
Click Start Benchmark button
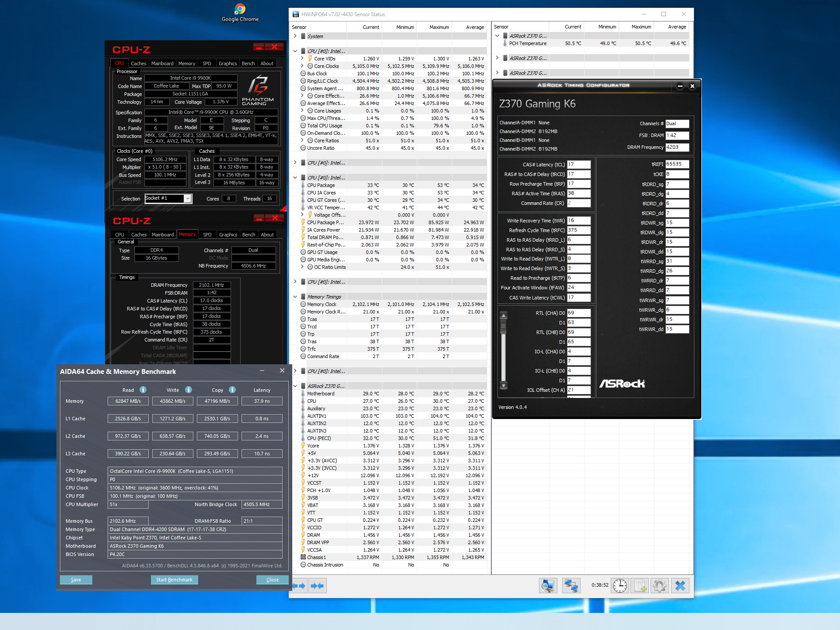point(174,580)
